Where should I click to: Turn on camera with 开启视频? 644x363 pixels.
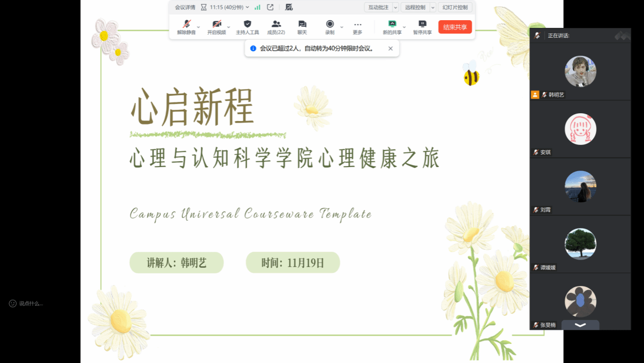point(217,25)
